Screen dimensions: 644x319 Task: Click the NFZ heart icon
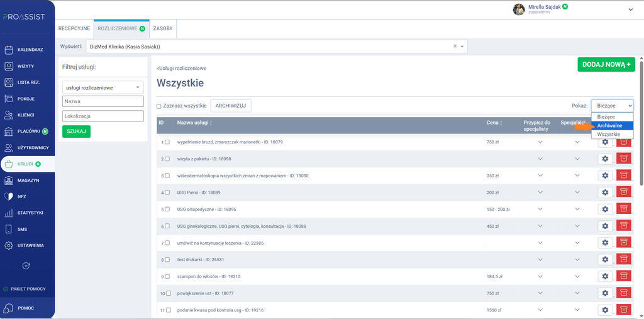[9, 196]
